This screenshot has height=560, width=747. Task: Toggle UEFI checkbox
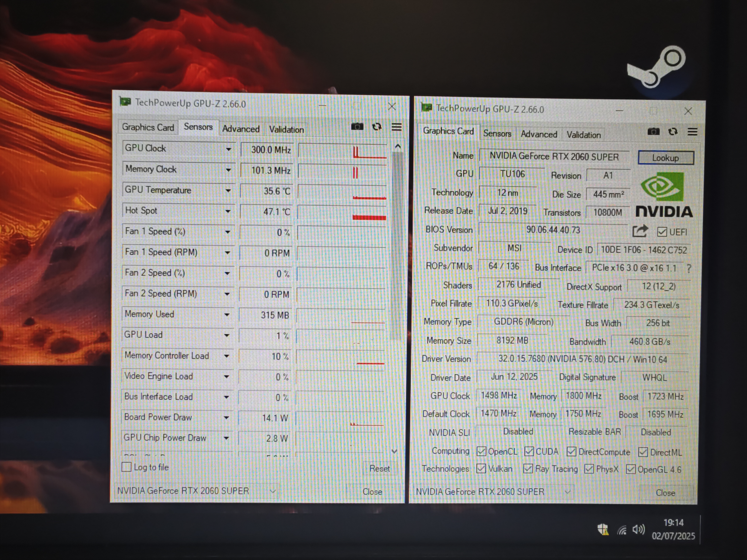662,232
